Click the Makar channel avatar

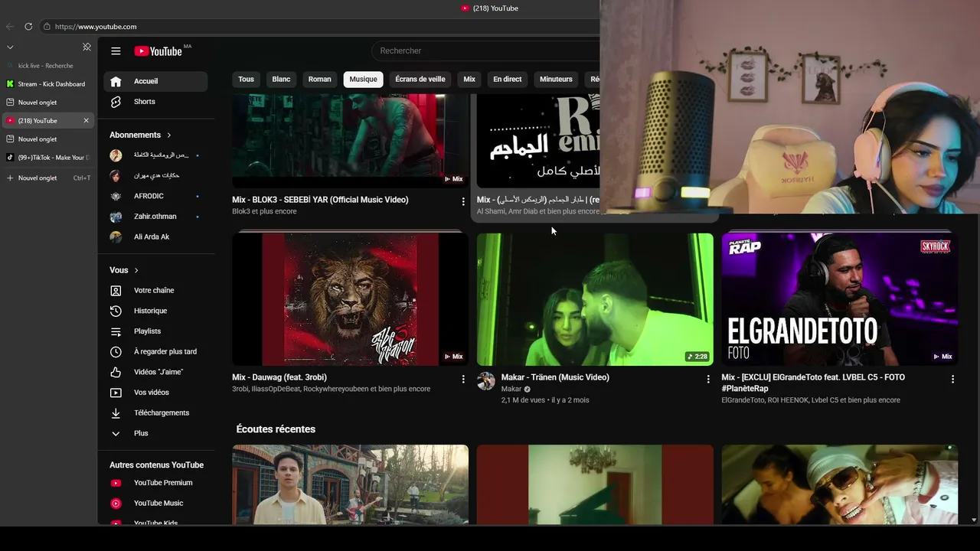(486, 381)
